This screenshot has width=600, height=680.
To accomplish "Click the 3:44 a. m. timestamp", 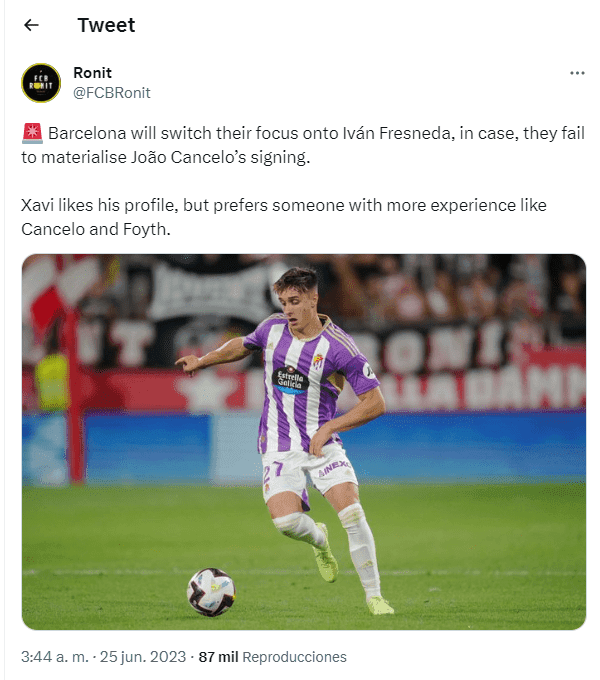I will (55, 657).
